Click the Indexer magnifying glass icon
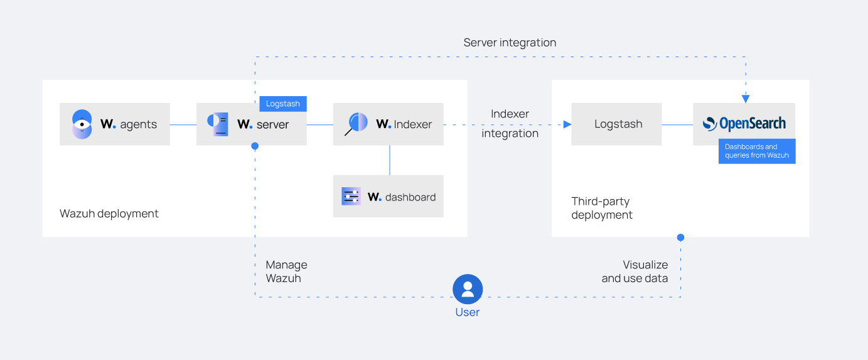This screenshot has width=868, height=360. tap(356, 124)
